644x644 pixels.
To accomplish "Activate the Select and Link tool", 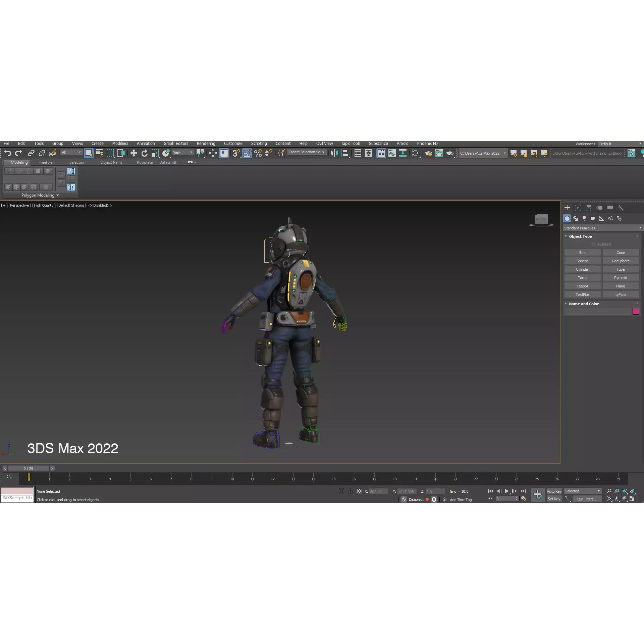I will [31, 153].
